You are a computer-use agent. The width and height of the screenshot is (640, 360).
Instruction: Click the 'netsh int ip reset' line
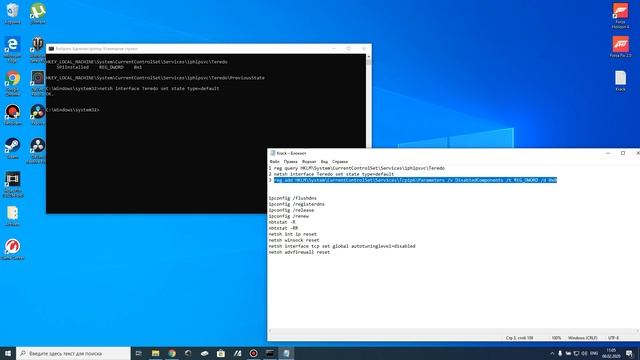[x=292, y=234]
